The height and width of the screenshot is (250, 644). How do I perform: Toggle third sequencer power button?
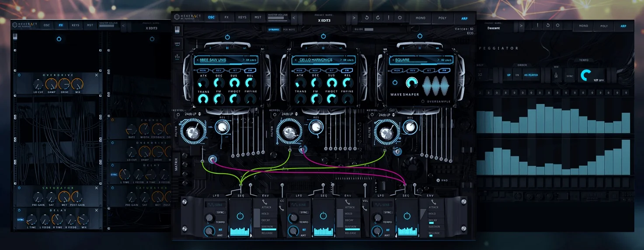[x=407, y=216]
